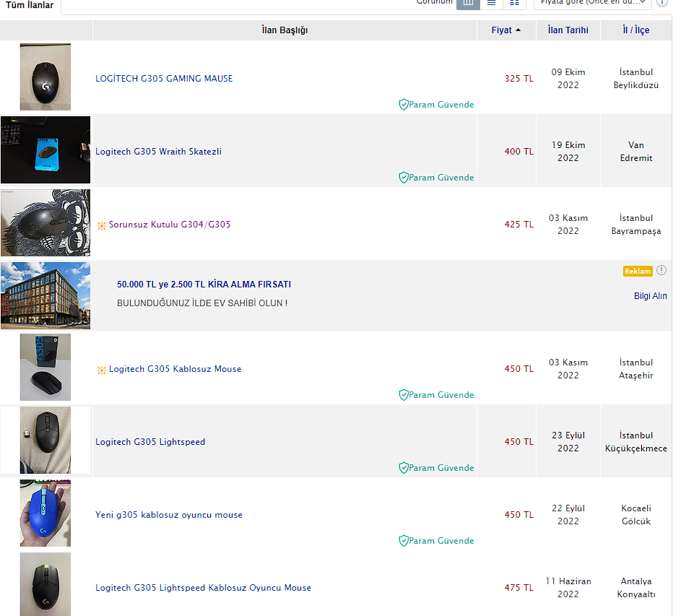The width and height of the screenshot is (686, 616).
Task: Select the Tüm İlanlar tab
Action: tap(30, 5)
